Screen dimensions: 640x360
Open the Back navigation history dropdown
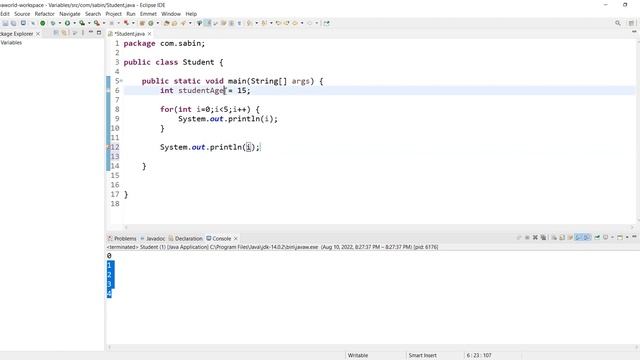click(302, 23)
